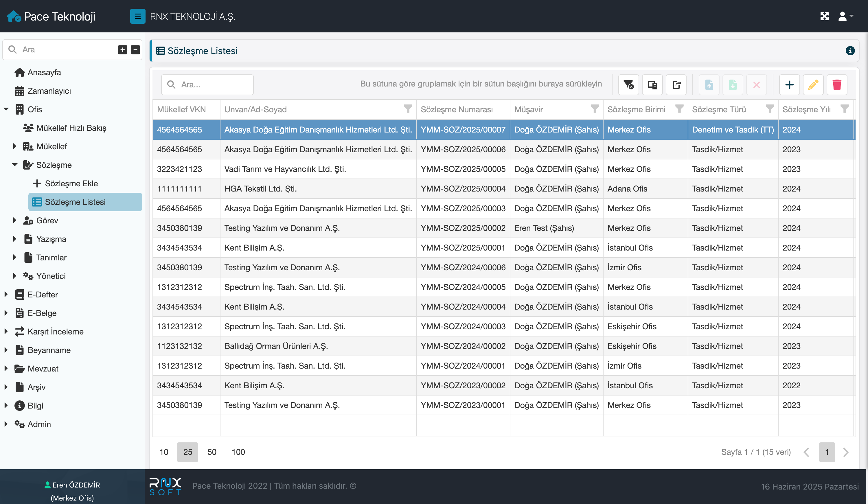Viewport: 868px width, 504px height.
Task: Click the export share icon
Action: tap(676, 85)
